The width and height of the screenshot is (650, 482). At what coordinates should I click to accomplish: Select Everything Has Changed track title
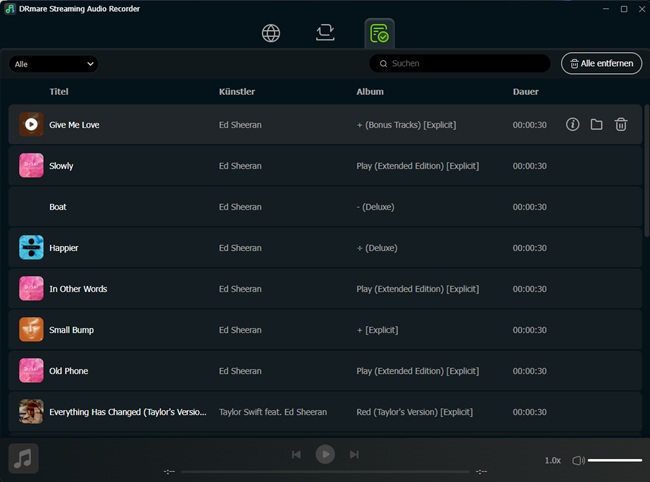128,412
